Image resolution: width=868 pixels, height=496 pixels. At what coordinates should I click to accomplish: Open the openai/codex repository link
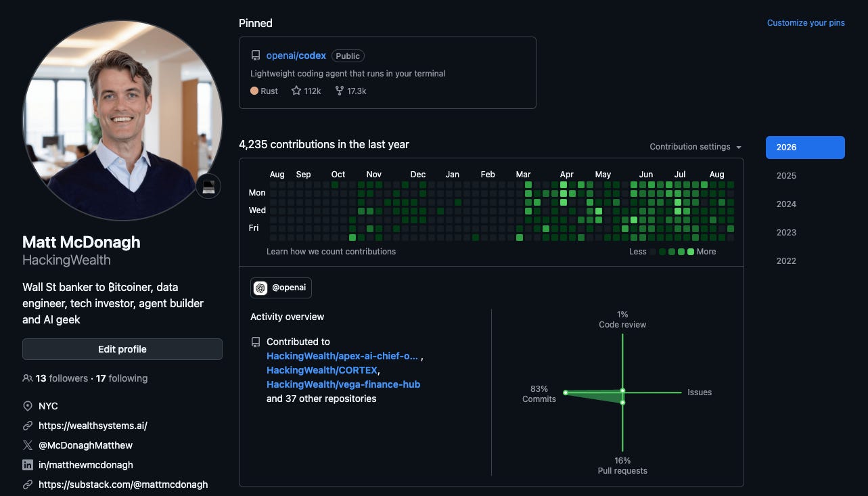[296, 55]
